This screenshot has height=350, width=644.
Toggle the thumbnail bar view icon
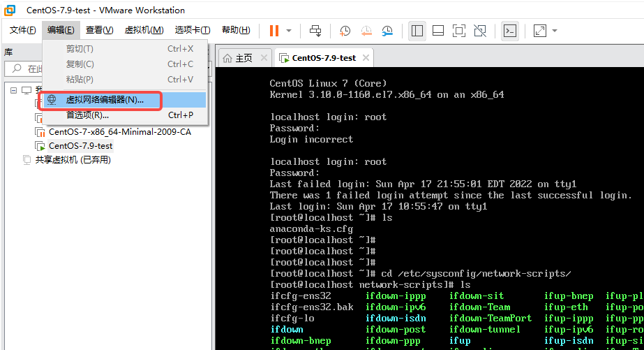point(438,31)
